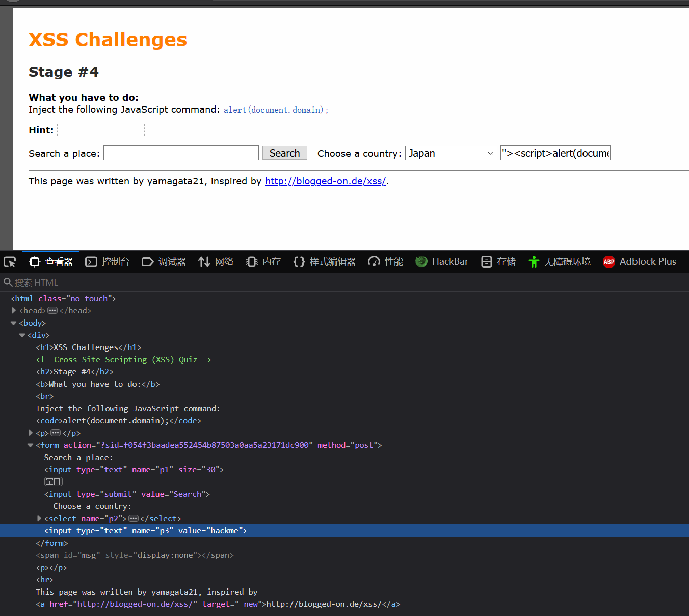
Task: Click the script payload text input
Action: [555, 153]
